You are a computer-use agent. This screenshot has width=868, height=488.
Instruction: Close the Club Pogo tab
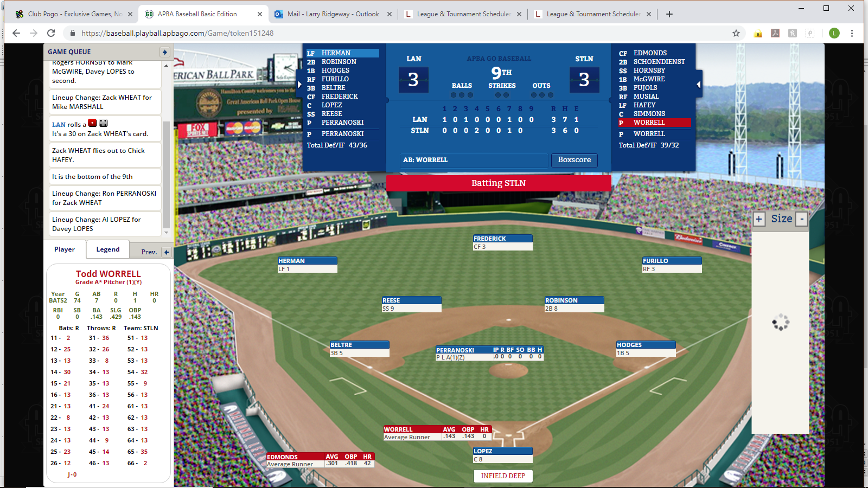pos(130,14)
